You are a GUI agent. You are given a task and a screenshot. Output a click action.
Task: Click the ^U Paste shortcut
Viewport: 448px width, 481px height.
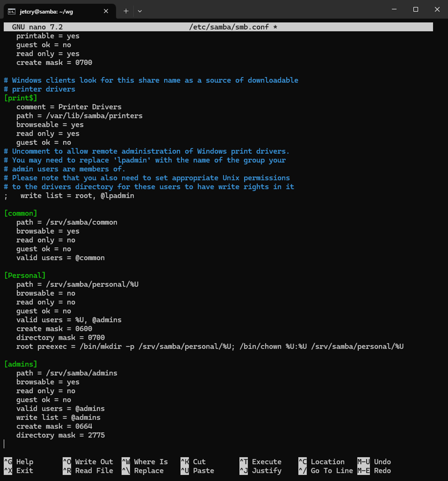198,471
